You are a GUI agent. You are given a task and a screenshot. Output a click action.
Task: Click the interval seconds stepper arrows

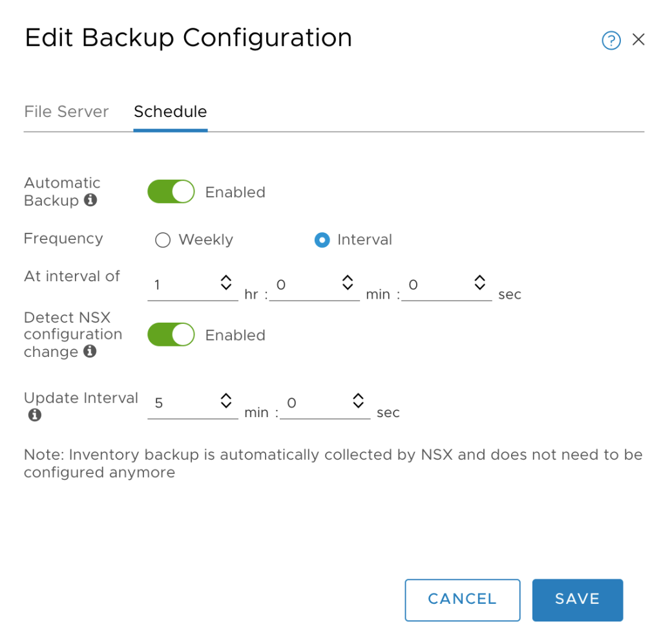[x=479, y=282]
